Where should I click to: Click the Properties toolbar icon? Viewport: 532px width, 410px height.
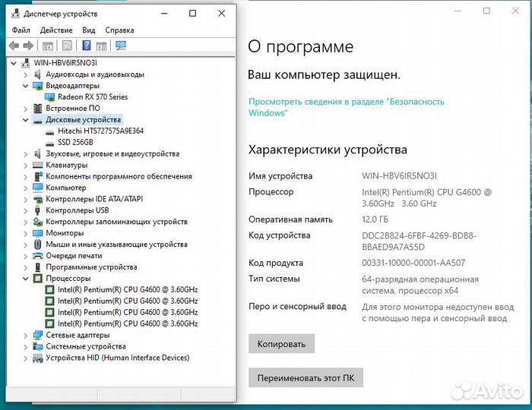click(67, 46)
